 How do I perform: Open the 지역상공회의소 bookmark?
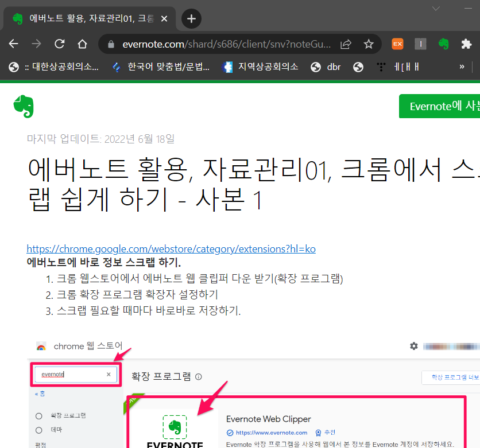tap(260, 67)
